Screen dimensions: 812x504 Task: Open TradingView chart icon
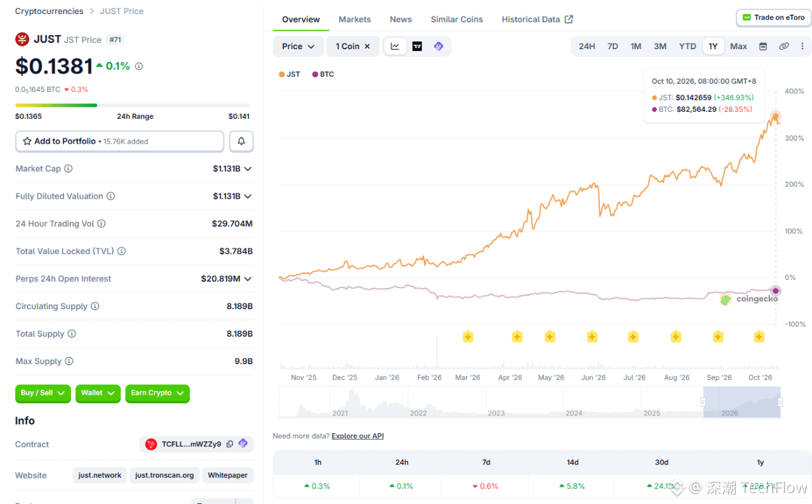417,46
